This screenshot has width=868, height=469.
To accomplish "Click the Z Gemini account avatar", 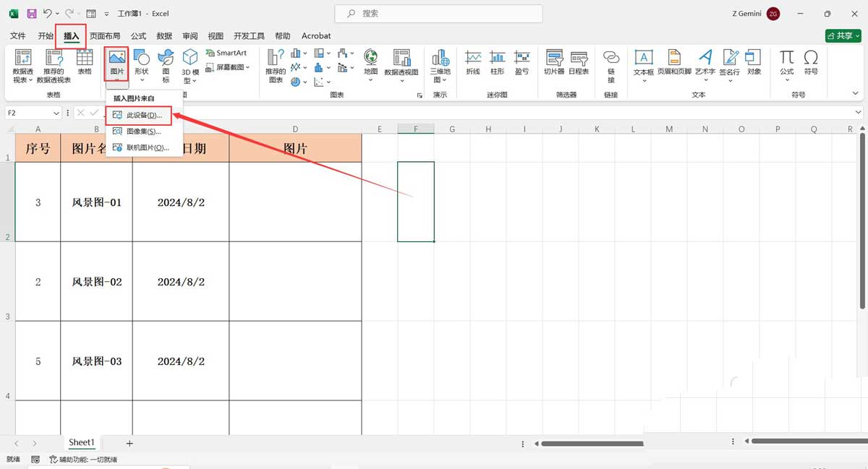I will click(x=774, y=14).
